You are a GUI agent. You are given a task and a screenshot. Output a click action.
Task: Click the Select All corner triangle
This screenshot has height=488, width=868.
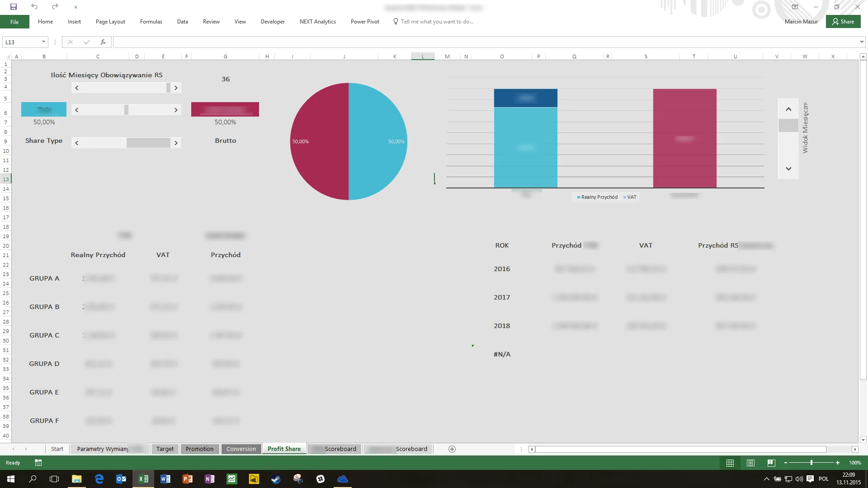pyautogui.click(x=8, y=56)
